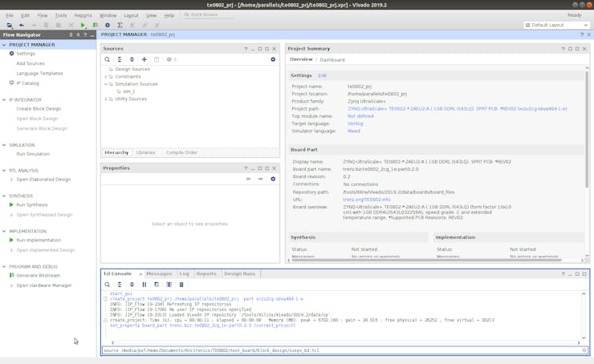
Task: Pause Tcl Console output
Action: tap(144, 285)
